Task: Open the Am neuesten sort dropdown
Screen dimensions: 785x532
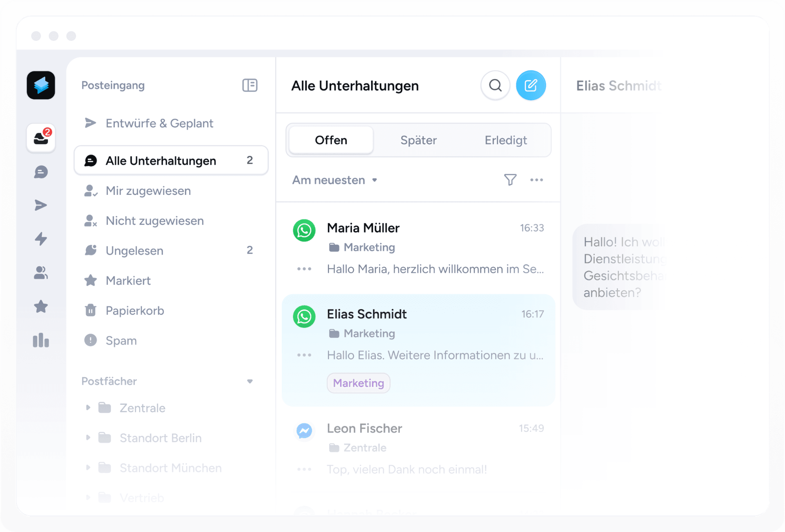Action: click(334, 180)
